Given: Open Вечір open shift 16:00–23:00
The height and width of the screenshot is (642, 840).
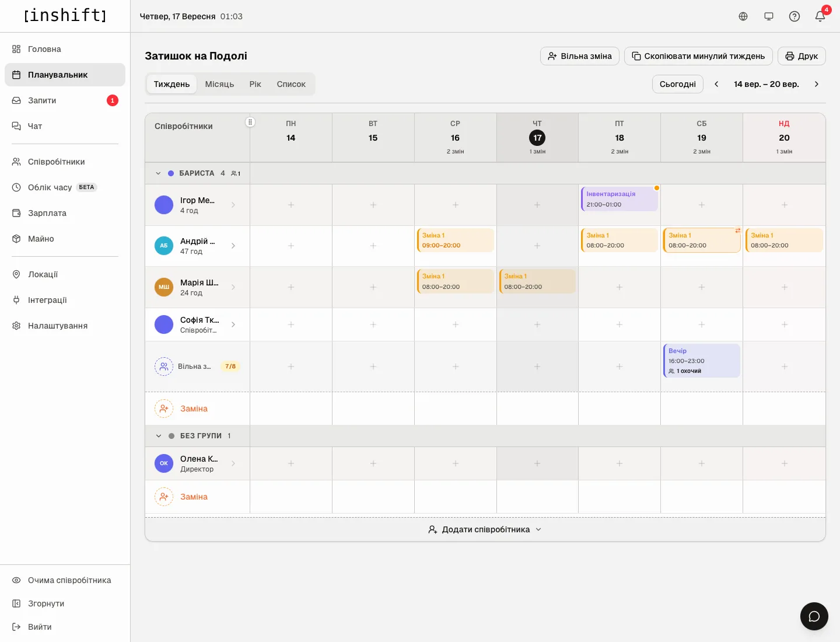Looking at the screenshot, I should (702, 361).
